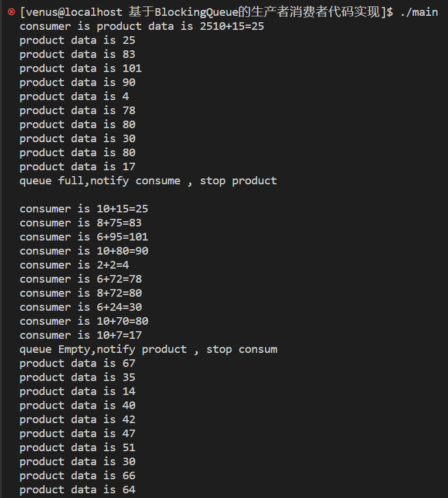Click the line 'consumer is 10+7=17'
The width and height of the screenshot is (448, 498).
[81, 335]
